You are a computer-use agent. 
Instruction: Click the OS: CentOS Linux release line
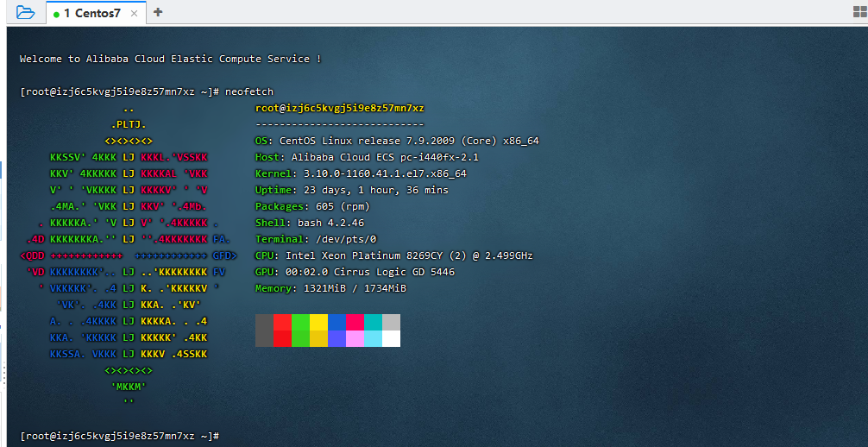click(x=397, y=141)
